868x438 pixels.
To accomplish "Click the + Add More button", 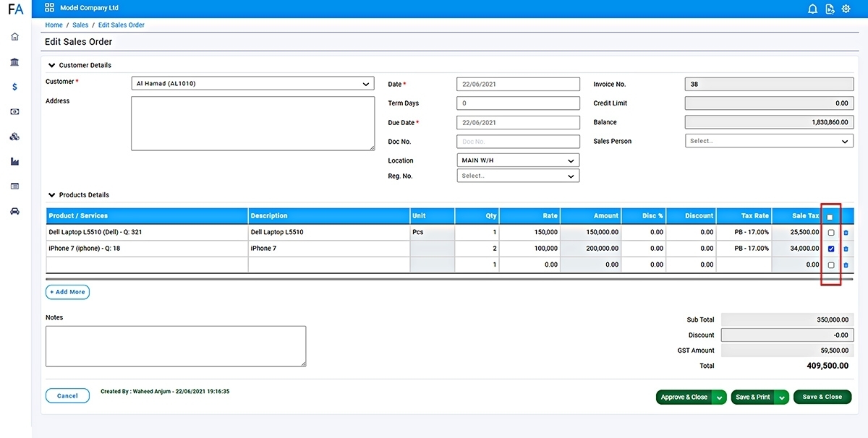I will (x=67, y=292).
